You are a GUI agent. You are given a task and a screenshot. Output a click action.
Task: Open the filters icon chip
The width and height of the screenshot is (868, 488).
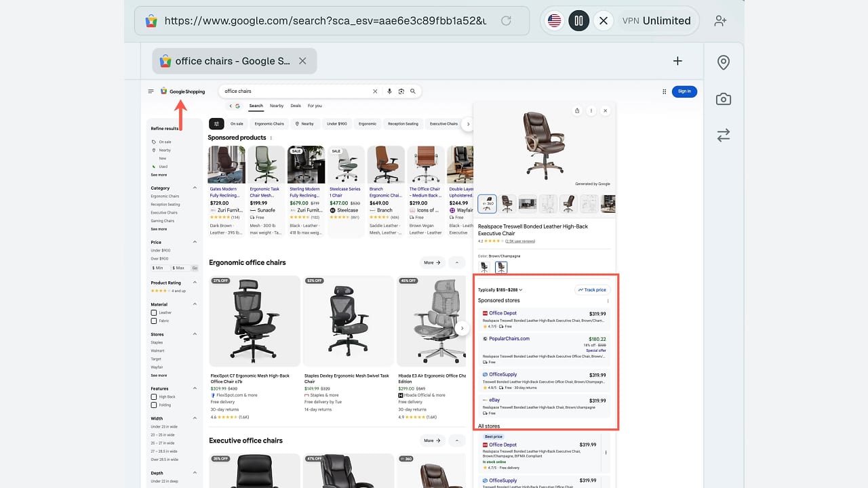pyautogui.click(x=216, y=124)
